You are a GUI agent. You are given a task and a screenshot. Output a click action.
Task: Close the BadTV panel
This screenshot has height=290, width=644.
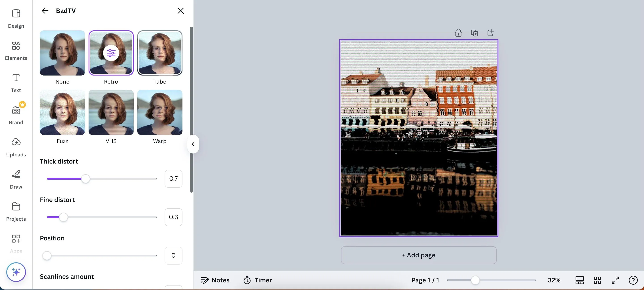point(180,11)
